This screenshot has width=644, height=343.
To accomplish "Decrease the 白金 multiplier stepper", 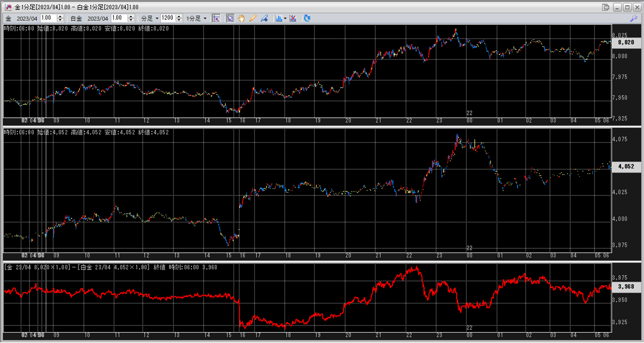I will tap(131, 20).
